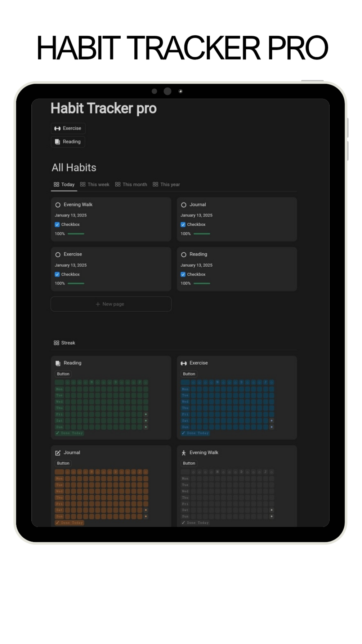Click Done Today under Evening Walk streak
The height and width of the screenshot is (644, 362).
195,523
